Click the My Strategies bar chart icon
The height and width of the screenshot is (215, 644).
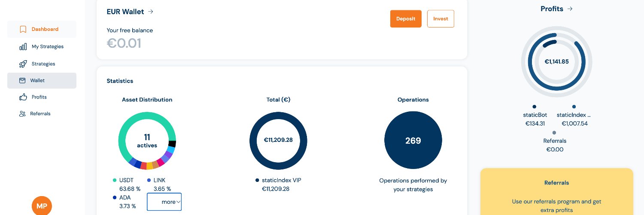tap(23, 46)
